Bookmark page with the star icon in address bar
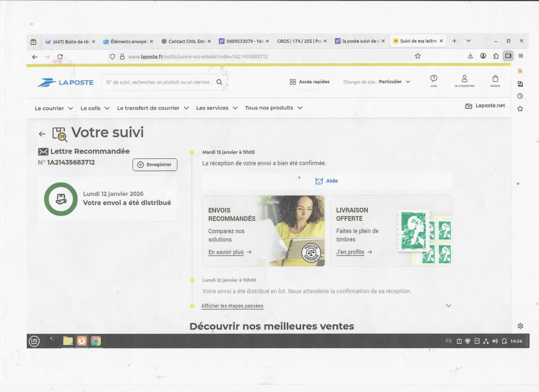Viewport: 539px width, 392px height. (x=418, y=56)
